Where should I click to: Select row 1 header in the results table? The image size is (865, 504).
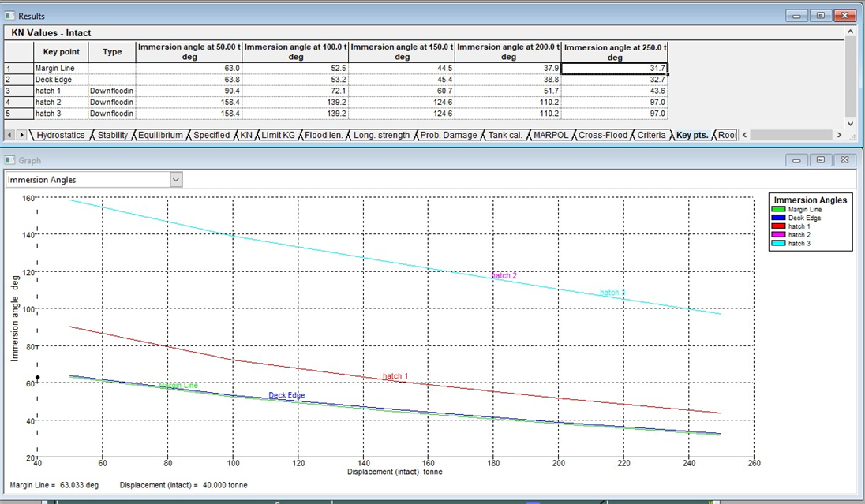click(x=19, y=69)
